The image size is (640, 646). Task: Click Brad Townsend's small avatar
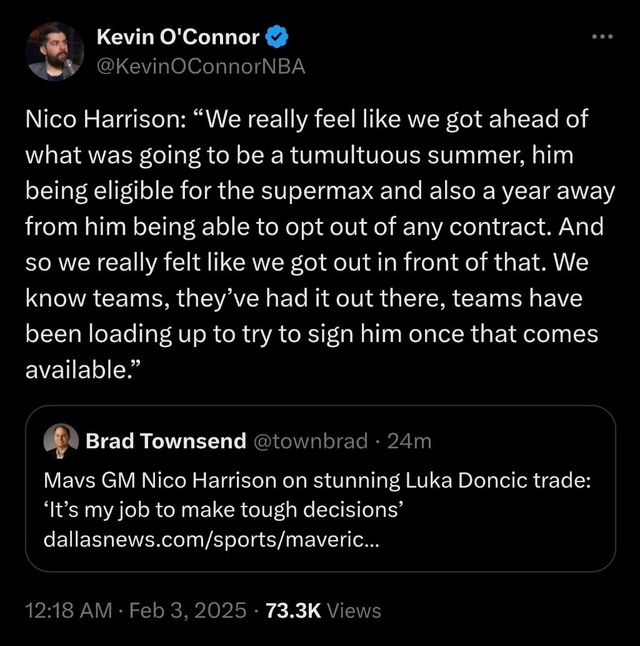coord(59,440)
